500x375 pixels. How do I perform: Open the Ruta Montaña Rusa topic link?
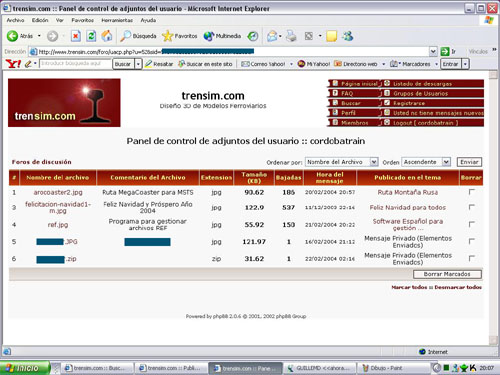click(408, 192)
